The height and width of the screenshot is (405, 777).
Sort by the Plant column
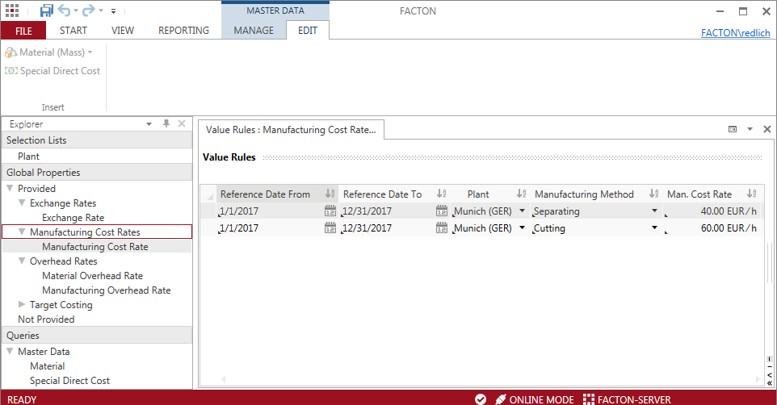[521, 193]
